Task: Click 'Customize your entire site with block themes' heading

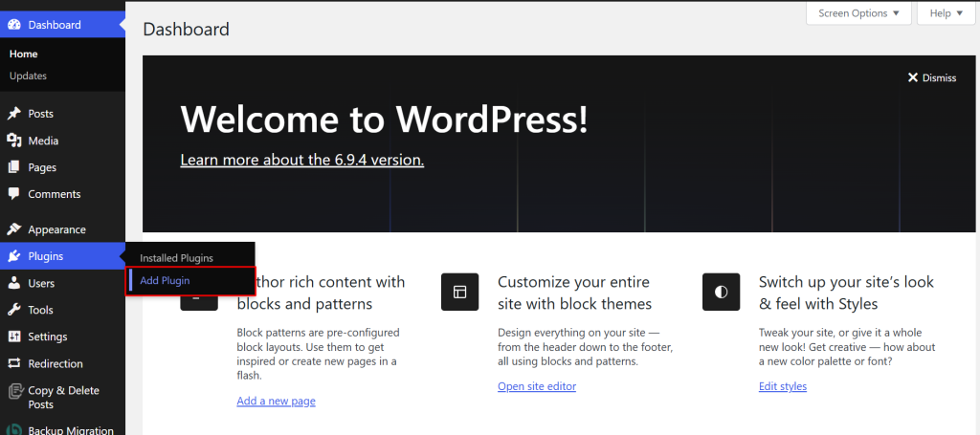Action: point(575,293)
